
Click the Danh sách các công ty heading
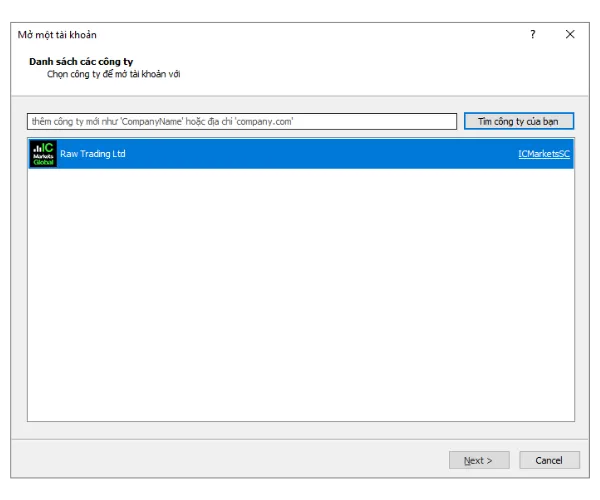tap(81, 62)
